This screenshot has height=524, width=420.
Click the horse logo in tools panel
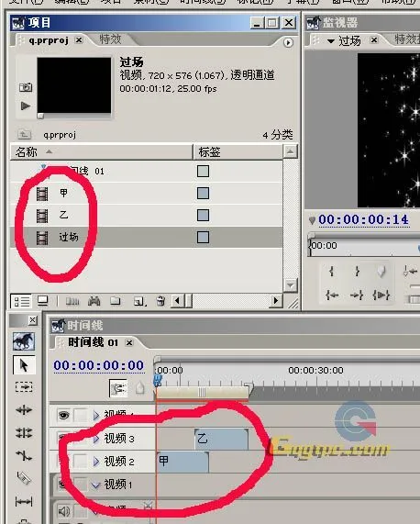pos(23,341)
